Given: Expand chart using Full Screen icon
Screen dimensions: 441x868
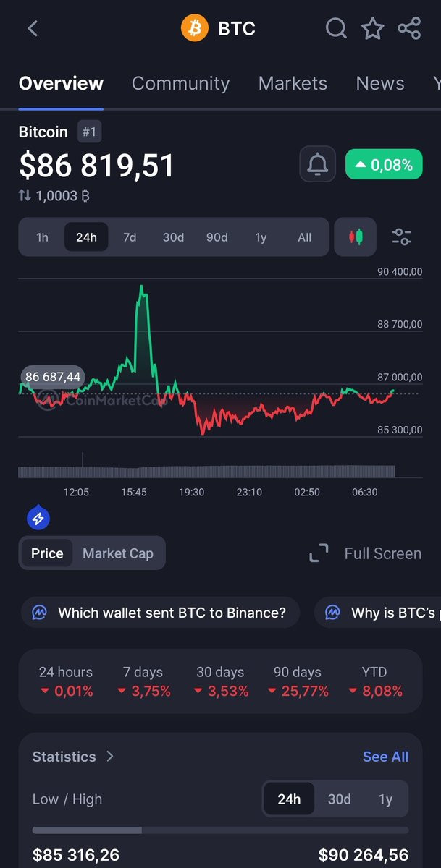Looking at the screenshot, I should click(x=319, y=553).
